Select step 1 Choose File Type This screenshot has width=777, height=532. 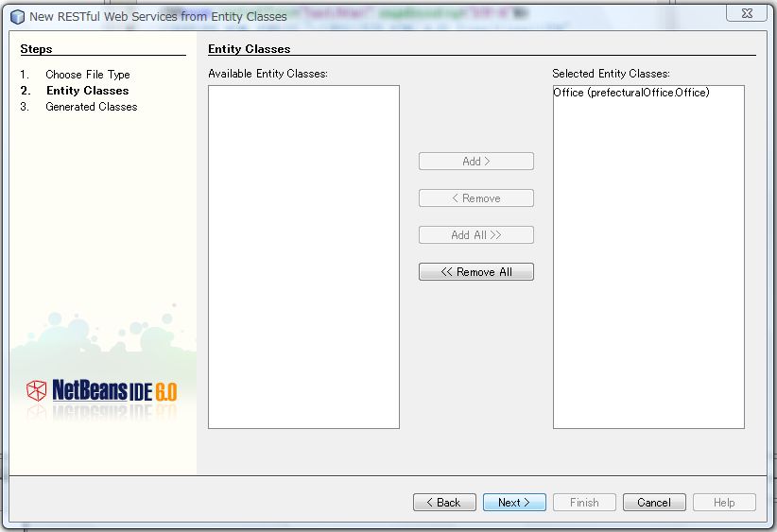click(87, 75)
